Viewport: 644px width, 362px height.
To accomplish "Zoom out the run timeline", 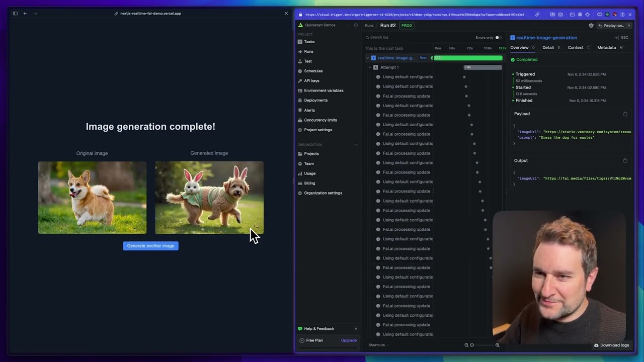I will point(466,345).
